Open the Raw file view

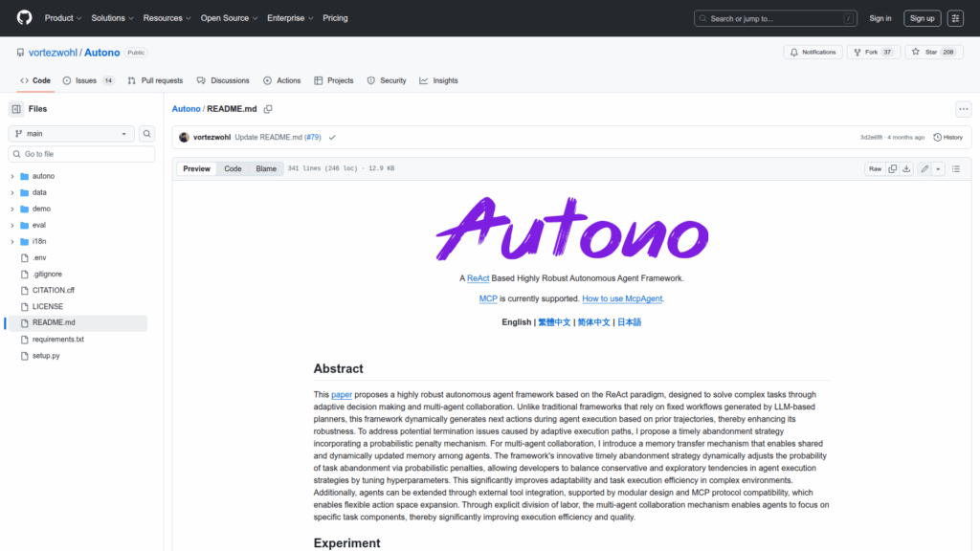click(875, 168)
